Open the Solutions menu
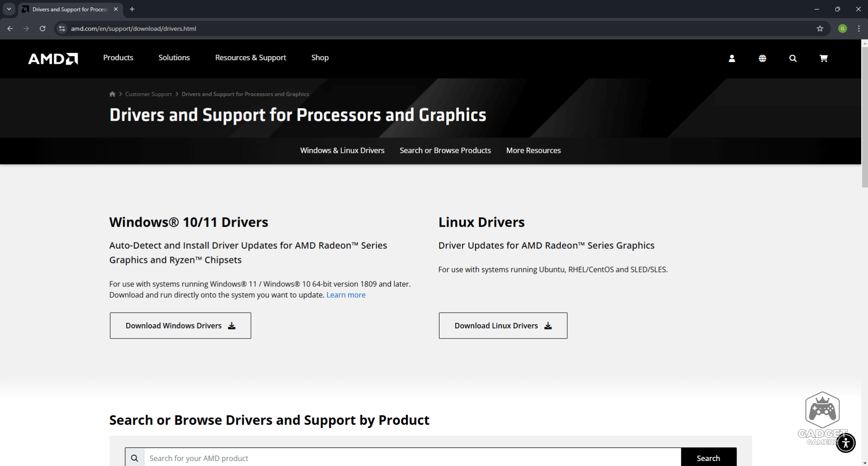Image resolution: width=868 pixels, height=466 pixels. 174,57
